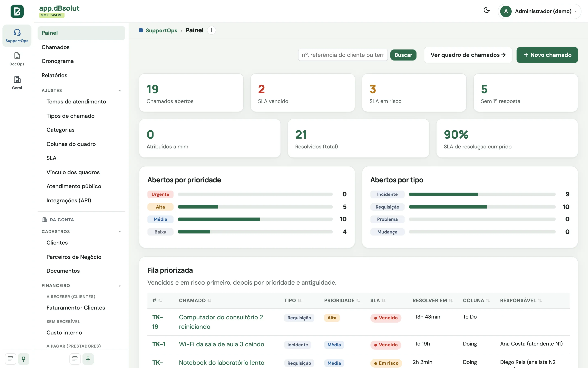Click the Da Conta building icon
Image resolution: width=588 pixels, height=368 pixels.
click(x=45, y=220)
